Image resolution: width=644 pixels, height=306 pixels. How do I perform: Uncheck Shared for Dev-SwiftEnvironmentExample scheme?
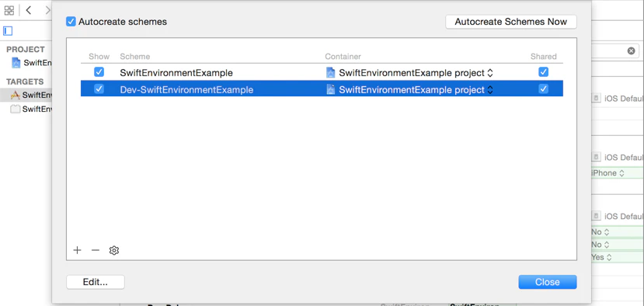(x=543, y=89)
